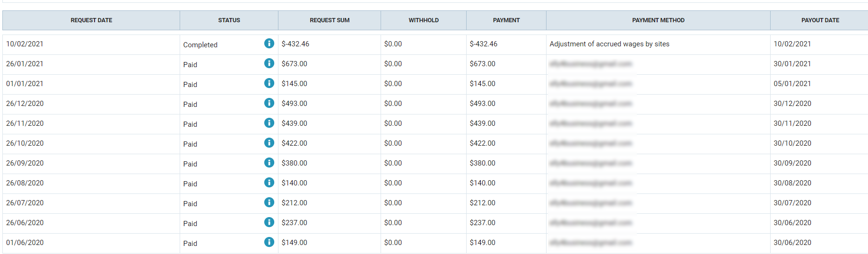Click payout date 30/09/2020
The image size is (868, 254).
(792, 163)
